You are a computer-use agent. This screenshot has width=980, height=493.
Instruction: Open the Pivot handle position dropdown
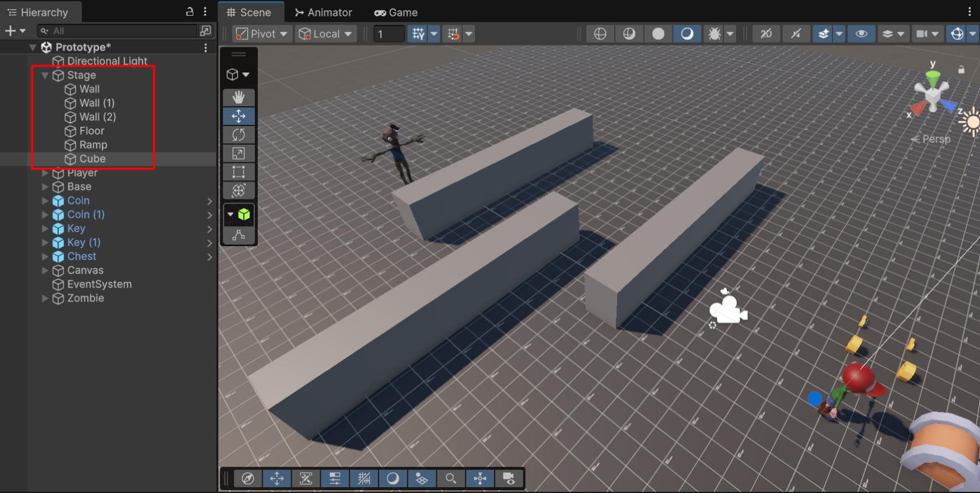tap(261, 34)
